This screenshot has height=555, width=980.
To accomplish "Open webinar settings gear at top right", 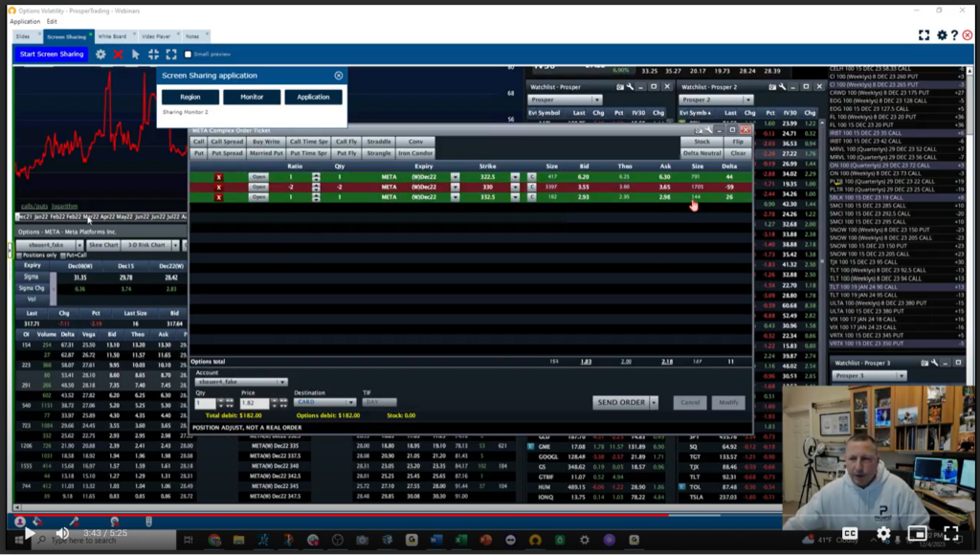I will [942, 35].
